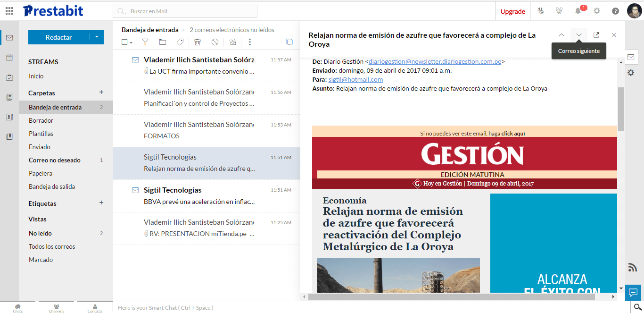Image resolution: width=644 pixels, height=313 pixels.
Task: Click the 'click aquí' newsletter link
Action: pyautogui.click(x=513, y=134)
